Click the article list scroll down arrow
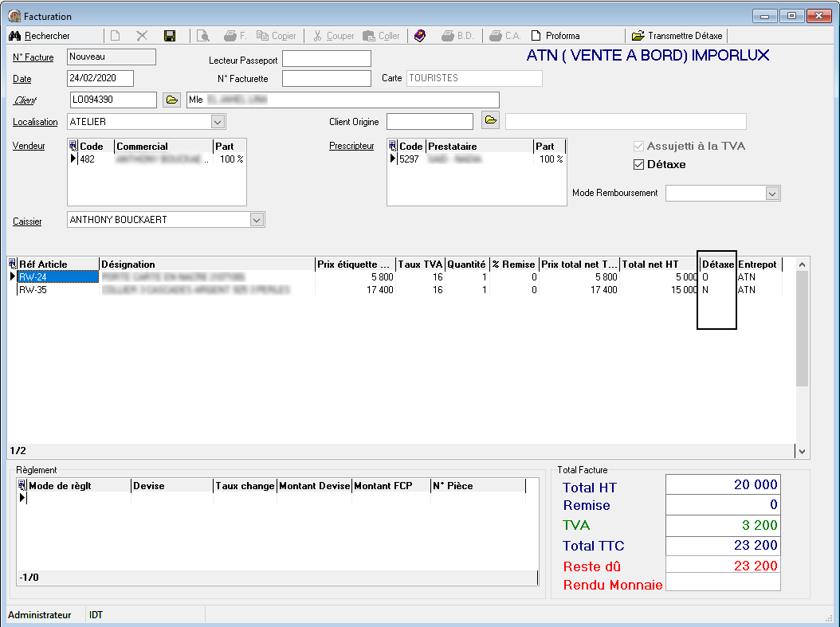The height and width of the screenshot is (627, 840). [x=803, y=452]
